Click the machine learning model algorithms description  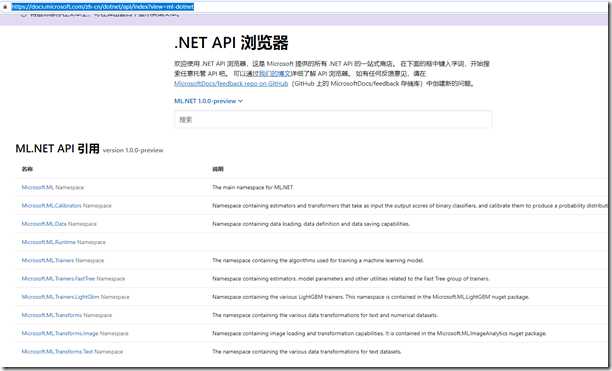point(318,260)
